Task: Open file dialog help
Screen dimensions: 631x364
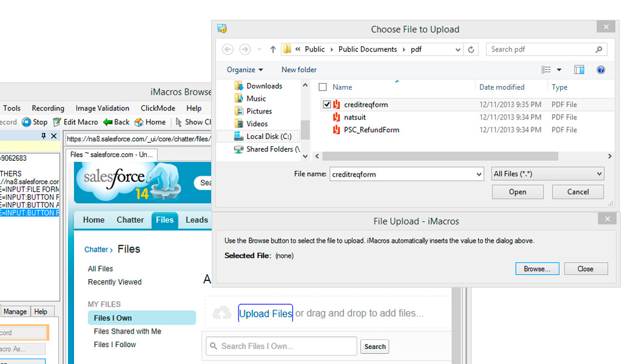Action: (x=601, y=70)
